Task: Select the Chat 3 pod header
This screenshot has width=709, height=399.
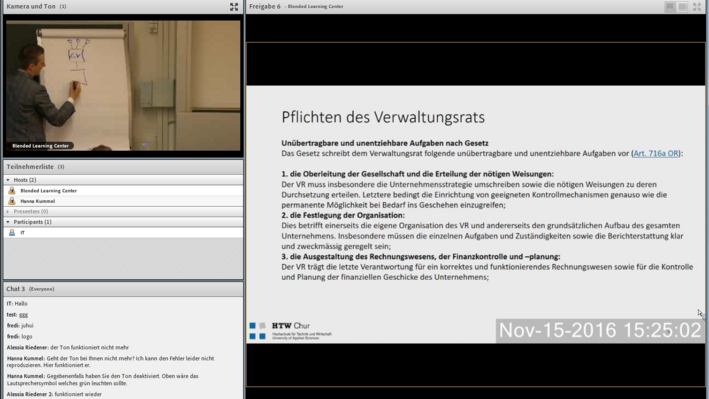Action: pyautogui.click(x=123, y=289)
